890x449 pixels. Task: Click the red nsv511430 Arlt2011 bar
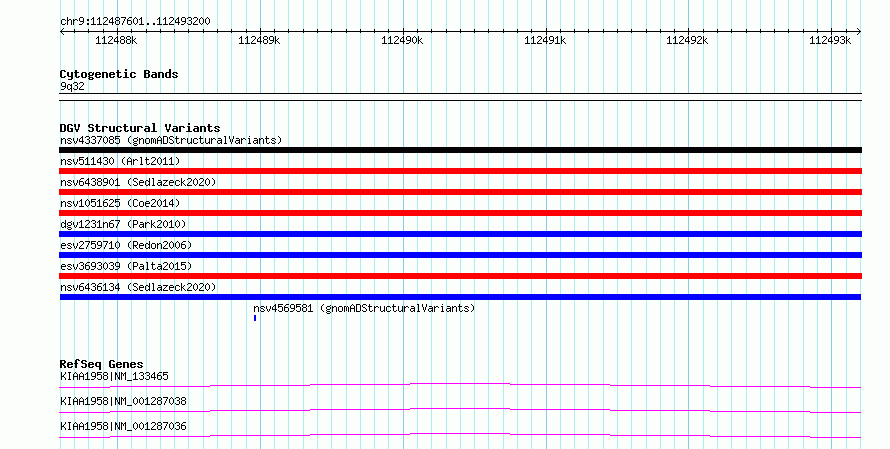coord(460,171)
